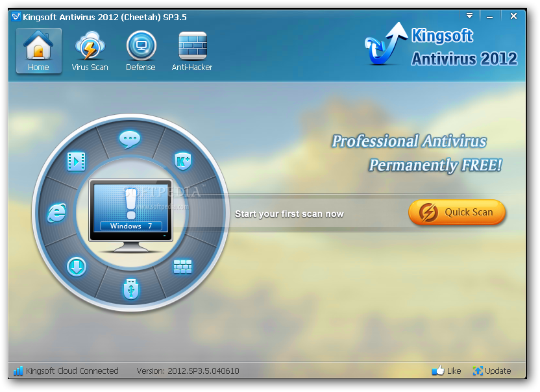
Task: Open Internet Explorer protection icon
Action: coord(57,212)
